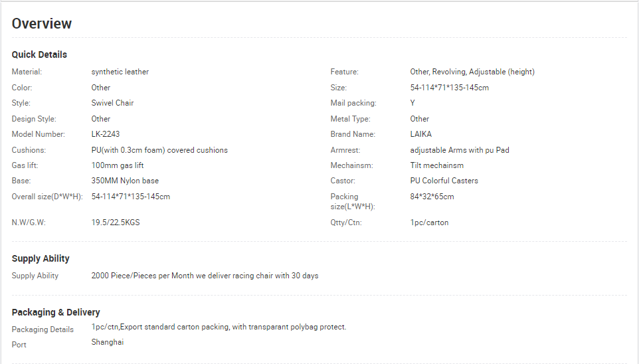
Task: Select the 350MM Nylon base value
Action: pyautogui.click(x=125, y=181)
